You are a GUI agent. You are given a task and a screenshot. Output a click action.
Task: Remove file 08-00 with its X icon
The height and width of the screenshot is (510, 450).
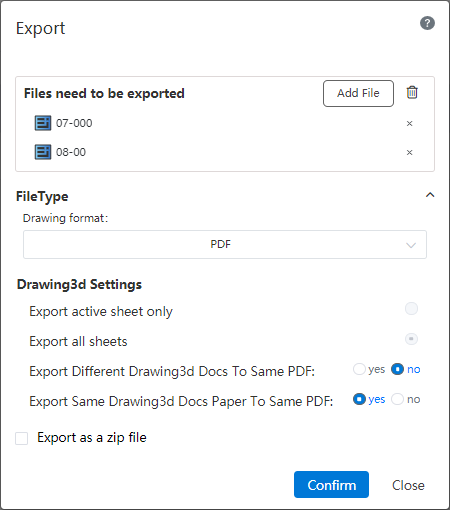(410, 153)
